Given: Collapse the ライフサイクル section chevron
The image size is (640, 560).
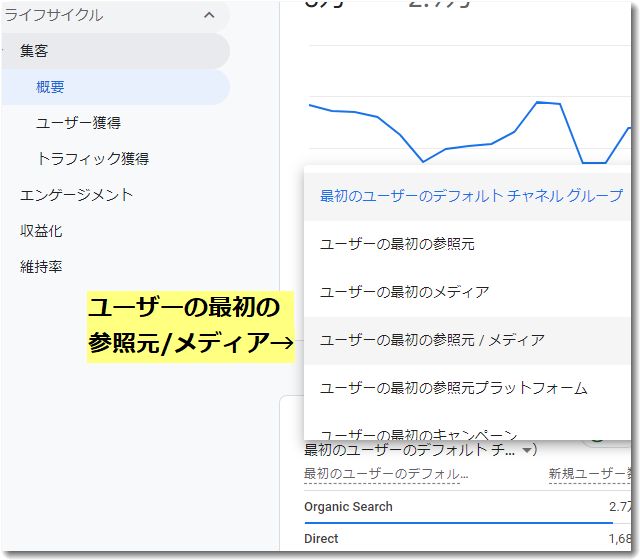Looking at the screenshot, I should pos(208,15).
